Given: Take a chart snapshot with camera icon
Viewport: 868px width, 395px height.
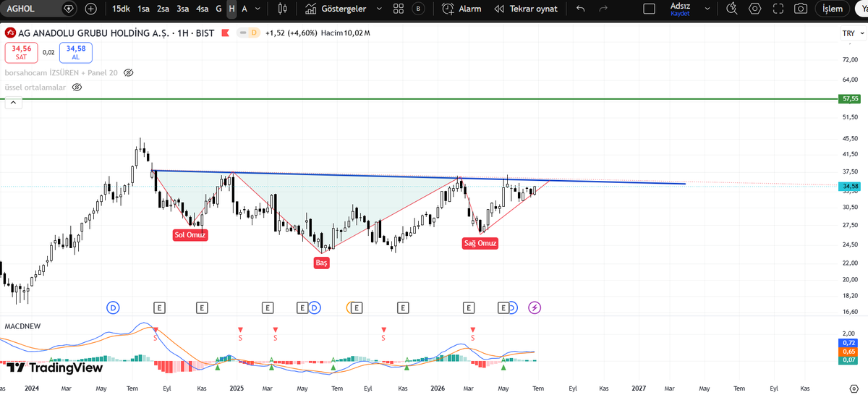Looking at the screenshot, I should click(x=801, y=9).
